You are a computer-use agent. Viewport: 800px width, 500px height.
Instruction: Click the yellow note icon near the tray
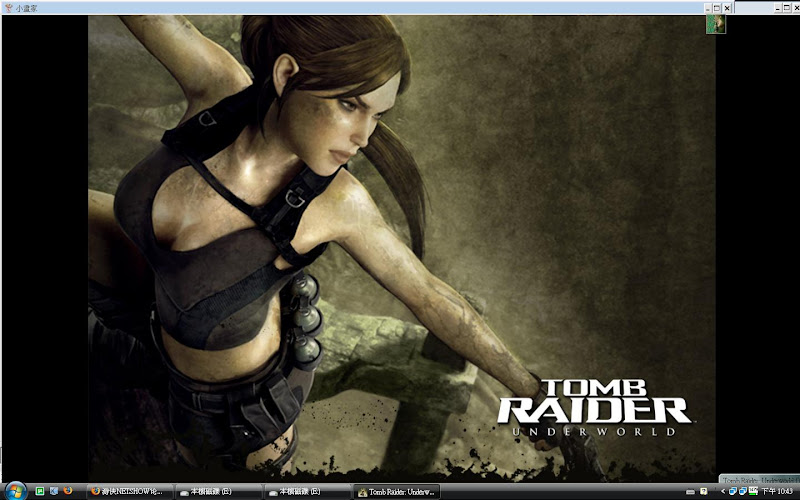704,491
